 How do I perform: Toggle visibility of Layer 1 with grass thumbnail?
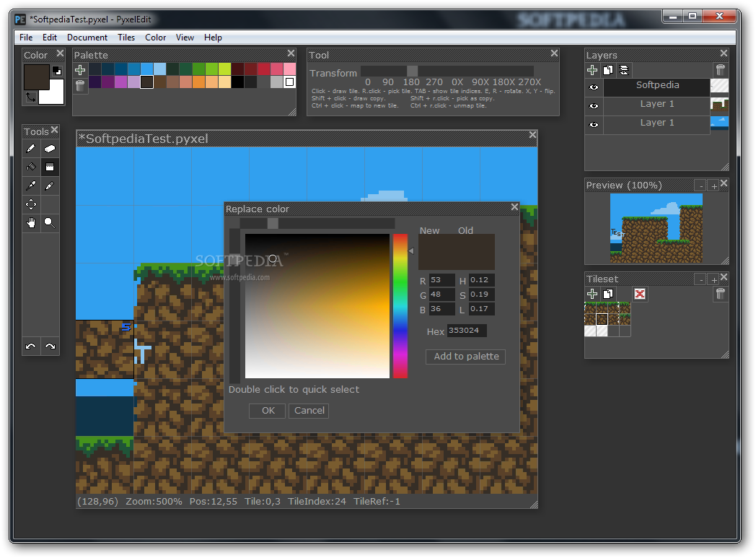point(594,105)
